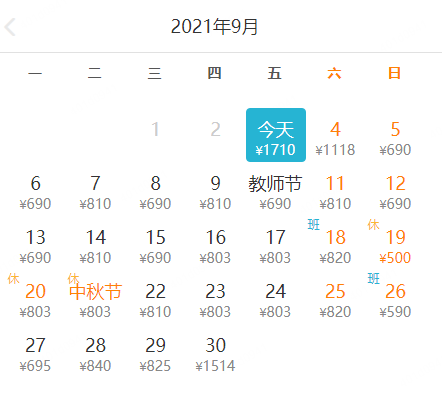This screenshot has width=442, height=403.
Task: Pick lowest-price September 19 at ¥500
Action: [395, 246]
